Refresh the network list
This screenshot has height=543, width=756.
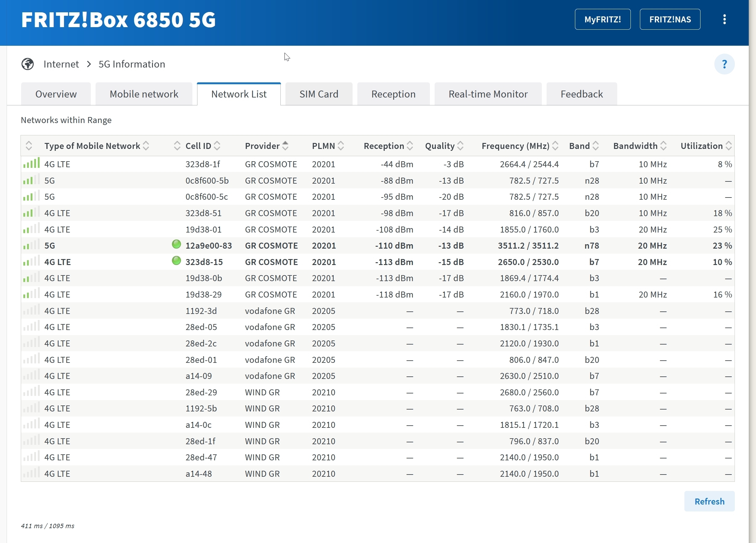[x=709, y=501]
